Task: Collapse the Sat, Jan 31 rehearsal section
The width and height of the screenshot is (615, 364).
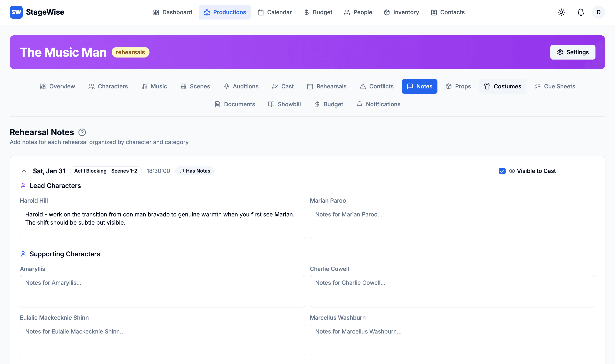Action: tap(24, 171)
